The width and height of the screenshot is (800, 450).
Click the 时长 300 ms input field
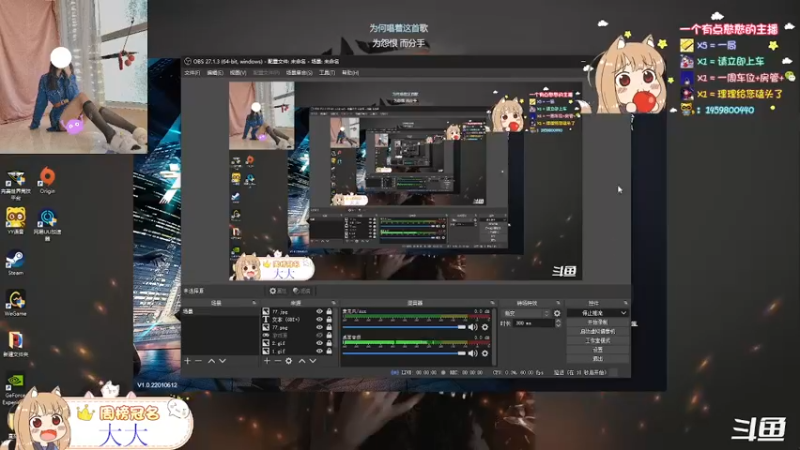tap(533, 323)
